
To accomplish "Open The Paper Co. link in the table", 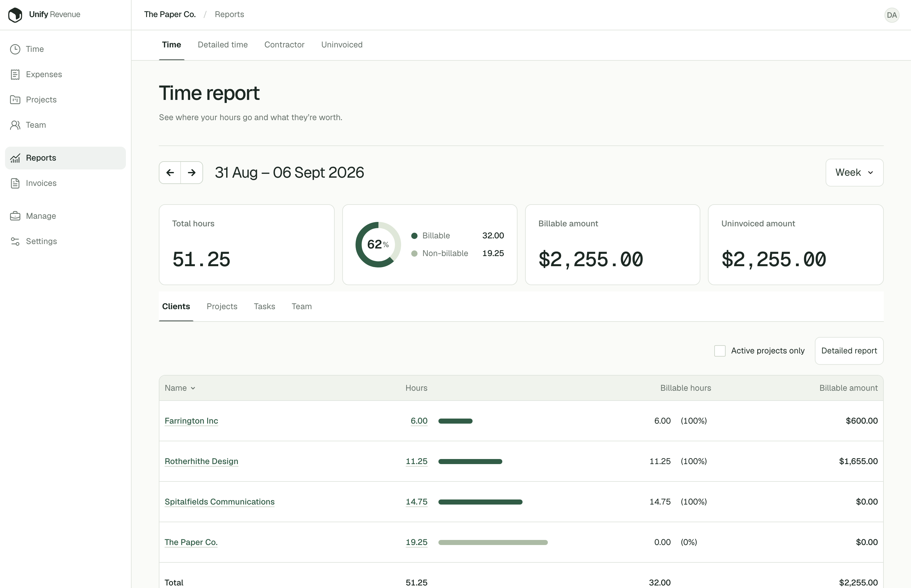I will coord(191,542).
